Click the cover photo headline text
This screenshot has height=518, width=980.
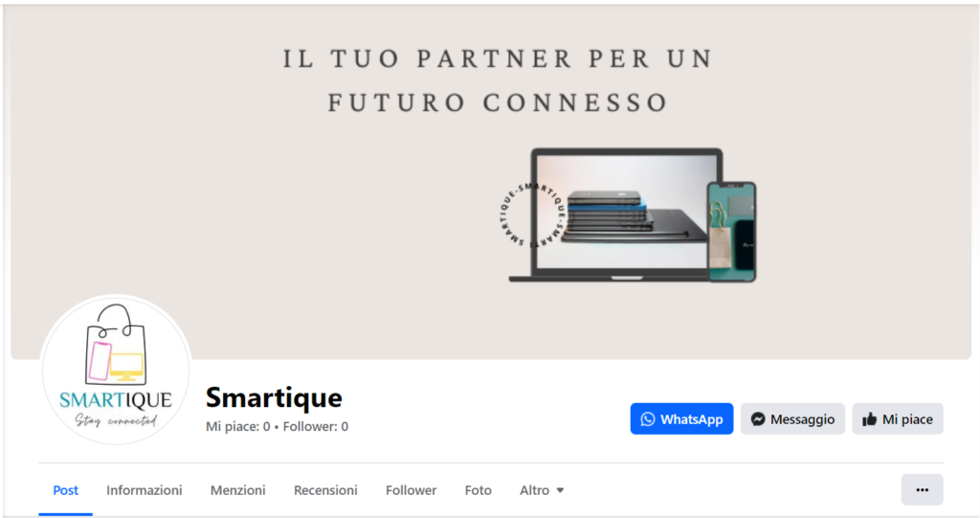[498, 80]
